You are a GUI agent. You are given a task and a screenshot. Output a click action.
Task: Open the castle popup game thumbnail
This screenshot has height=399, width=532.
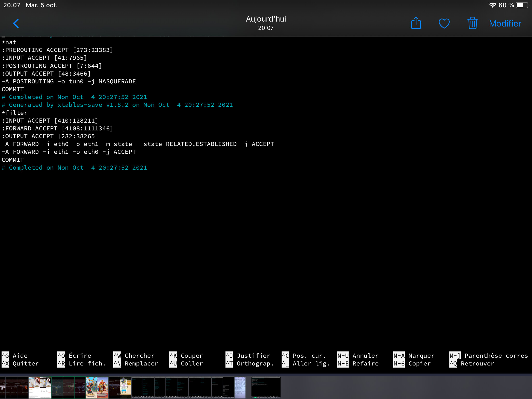pyautogui.click(x=126, y=388)
